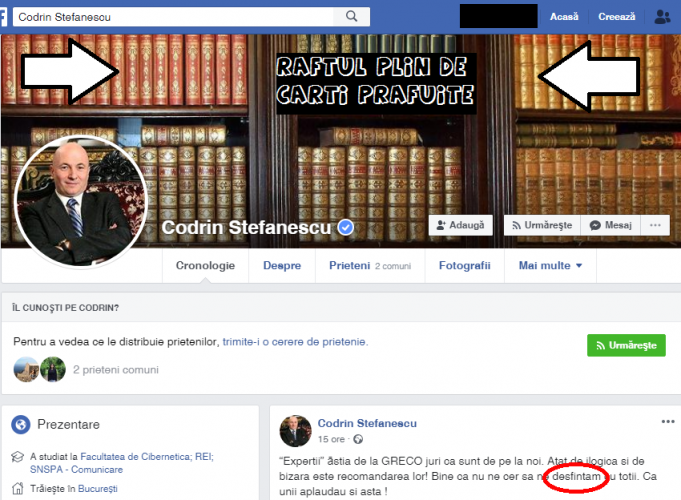This screenshot has width=681, height=500.
Task: Click the first mutual friend avatar
Action: (x=26, y=370)
